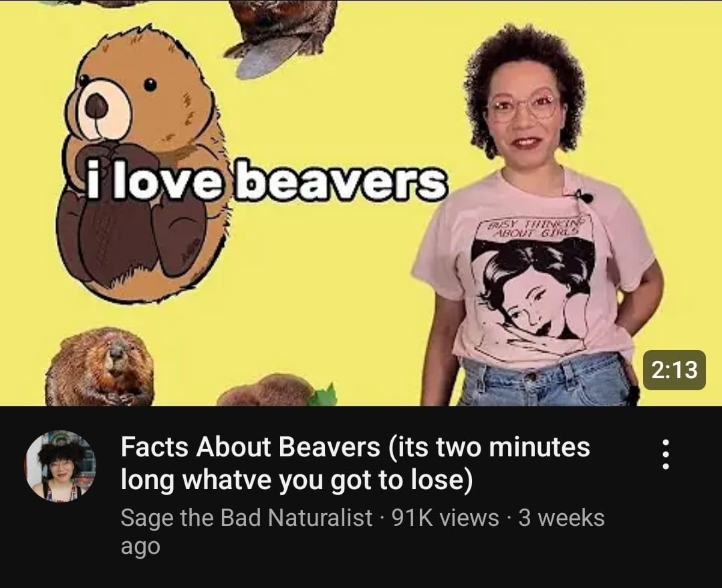Click the 'long whatve you got to lose' title line
Viewport: 722px width, 588px height.
[x=297, y=480]
